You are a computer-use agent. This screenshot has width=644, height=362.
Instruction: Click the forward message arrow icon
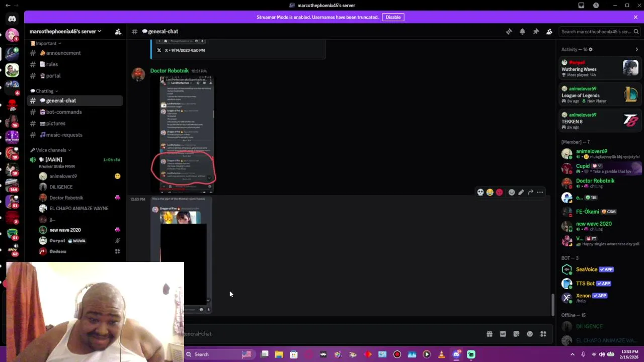tap(530, 192)
